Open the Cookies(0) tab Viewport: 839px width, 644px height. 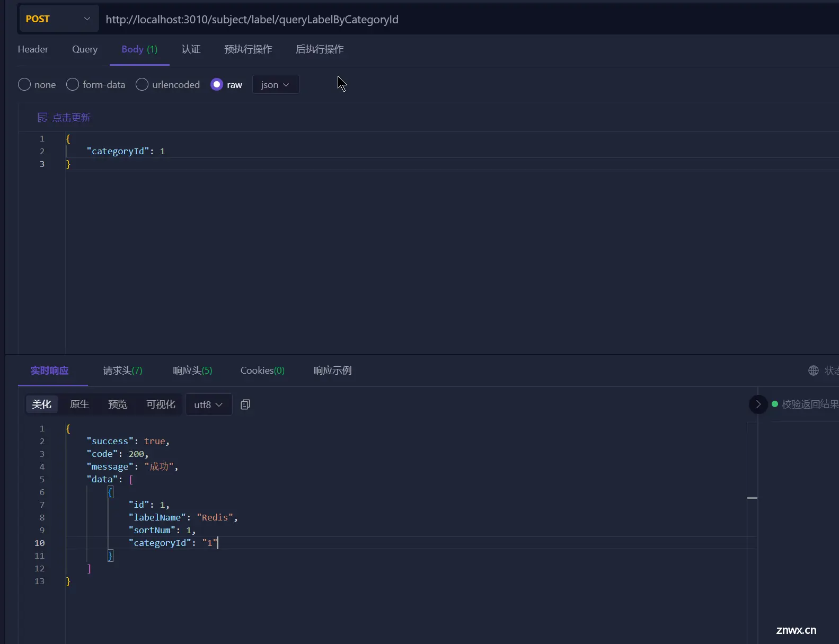tap(262, 370)
